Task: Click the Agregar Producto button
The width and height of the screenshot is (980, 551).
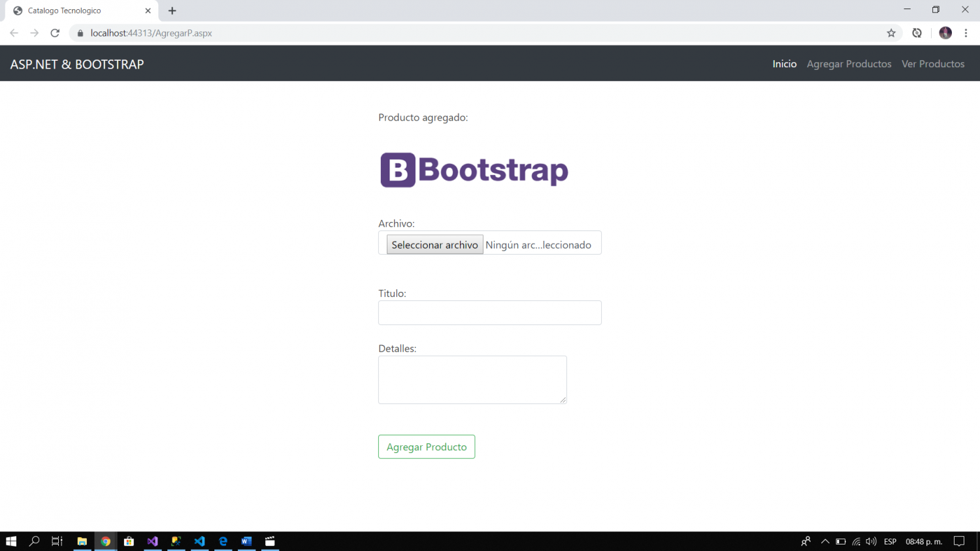Action: coord(427,447)
